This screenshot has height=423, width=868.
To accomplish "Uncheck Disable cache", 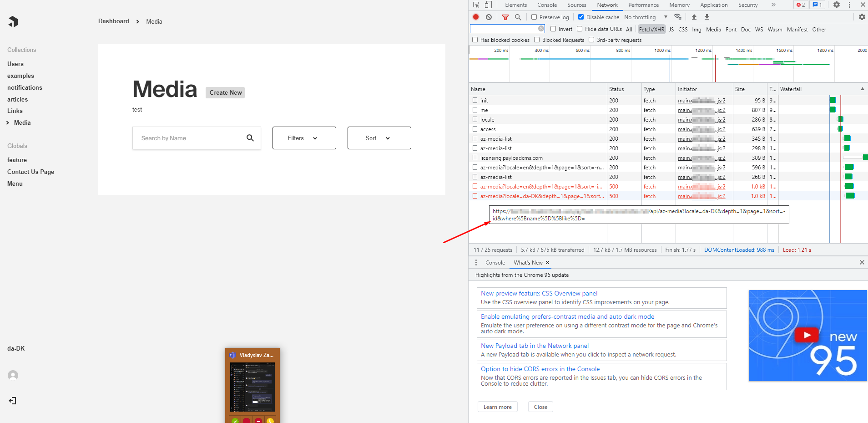I will 581,17.
